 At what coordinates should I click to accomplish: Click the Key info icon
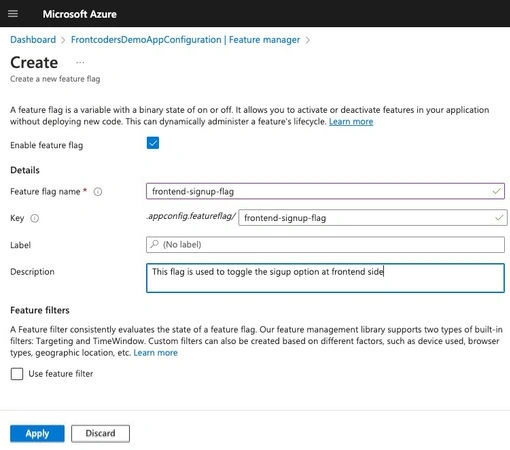pyautogui.click(x=35, y=218)
